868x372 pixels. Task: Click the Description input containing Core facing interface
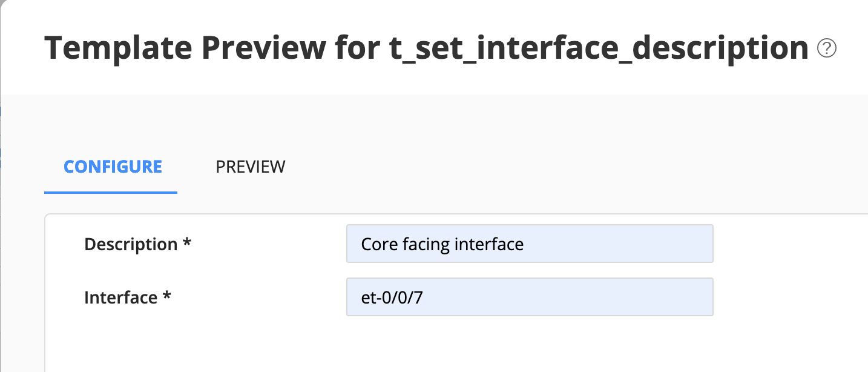[x=530, y=244]
